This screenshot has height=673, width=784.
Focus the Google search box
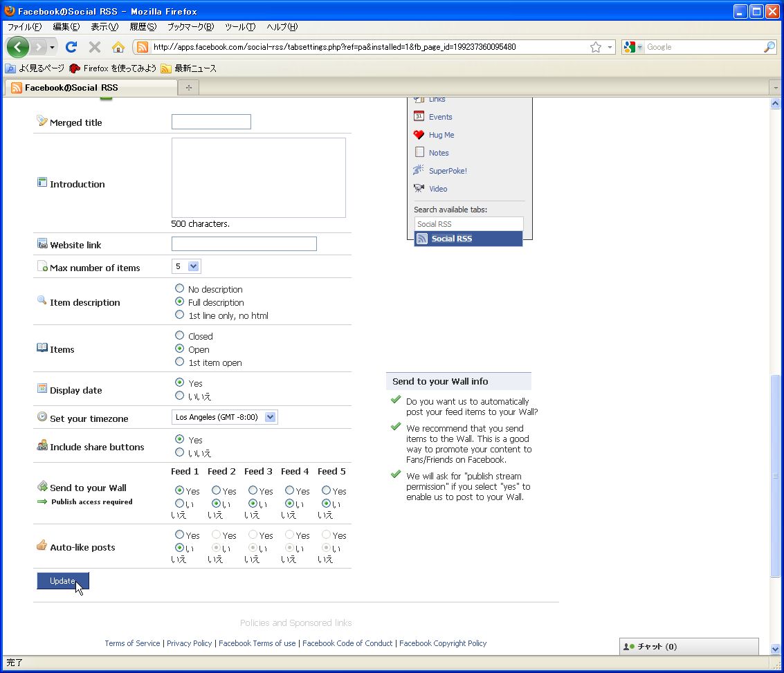click(703, 47)
